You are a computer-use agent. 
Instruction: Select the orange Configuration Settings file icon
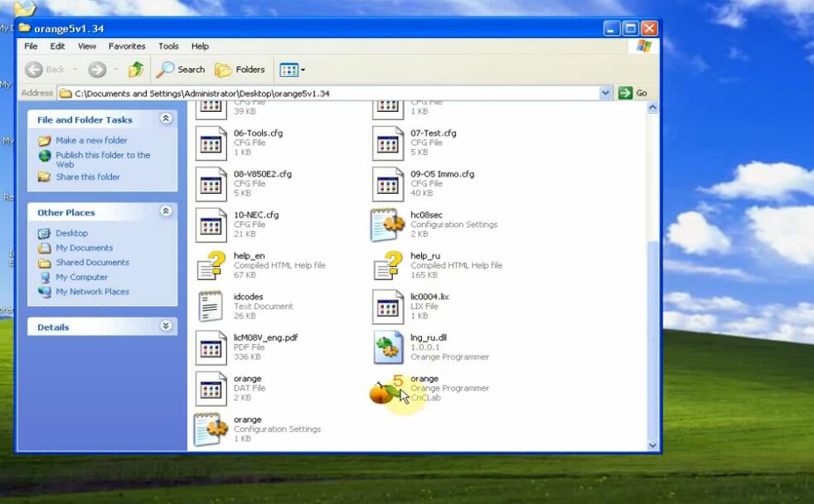click(x=211, y=429)
